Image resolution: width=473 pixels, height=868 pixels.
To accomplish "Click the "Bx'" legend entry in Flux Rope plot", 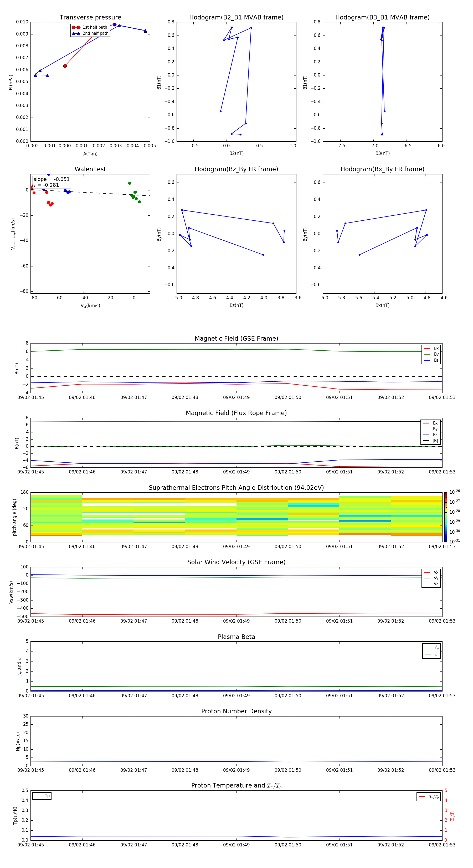I will point(431,423).
